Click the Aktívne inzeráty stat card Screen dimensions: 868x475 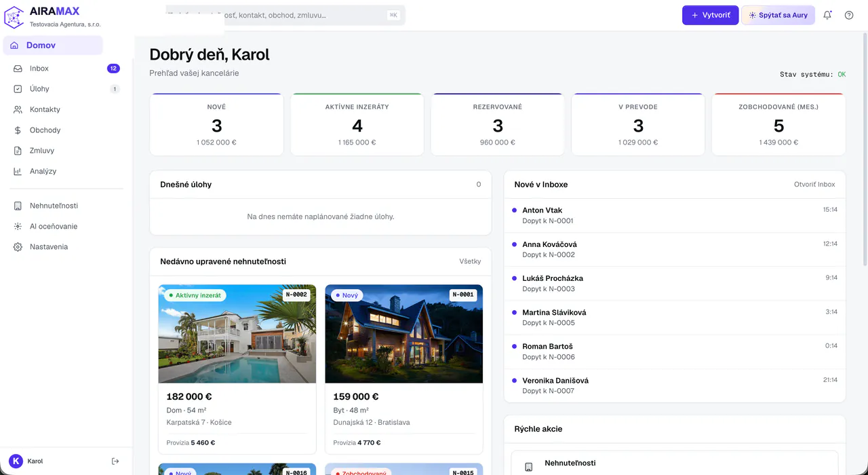(x=357, y=125)
